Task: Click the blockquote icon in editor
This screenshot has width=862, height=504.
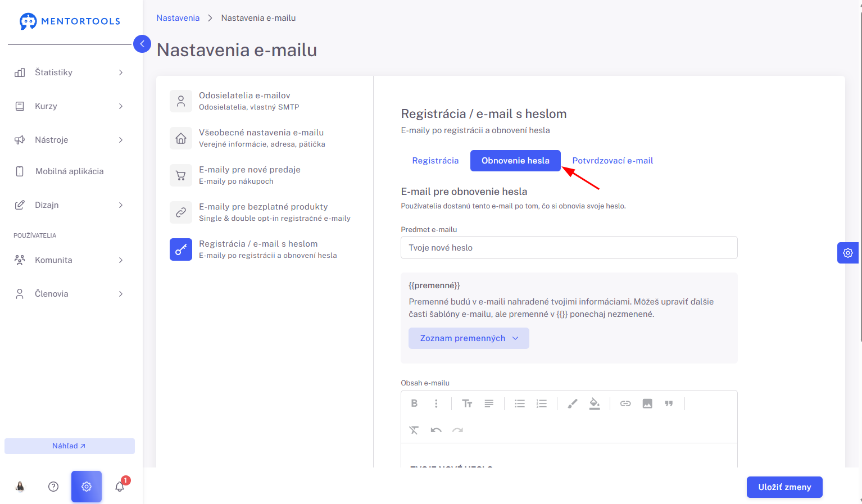Action: click(x=669, y=403)
